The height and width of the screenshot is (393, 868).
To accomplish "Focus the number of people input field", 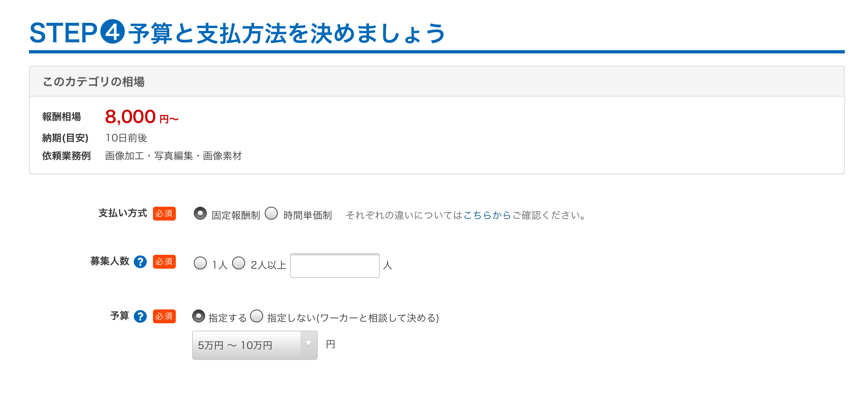I will [335, 265].
